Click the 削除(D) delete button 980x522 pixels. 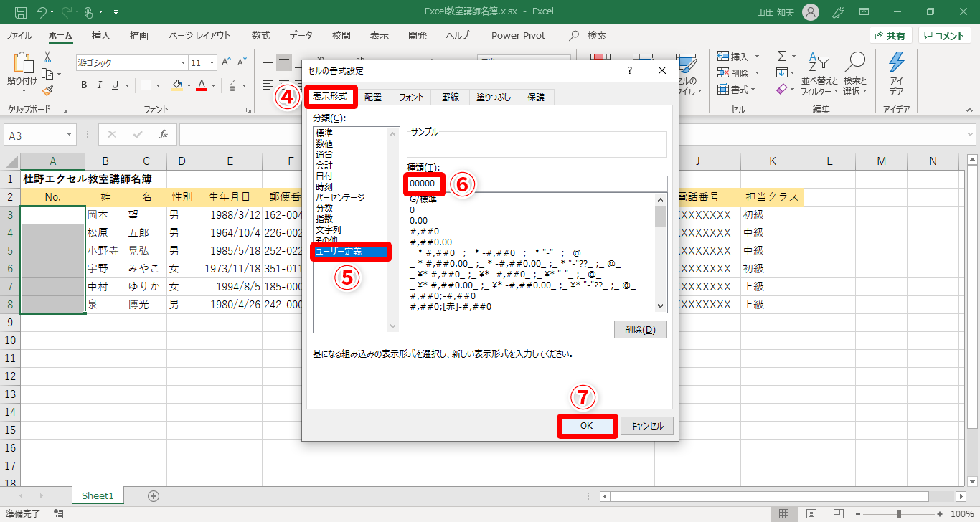click(641, 330)
